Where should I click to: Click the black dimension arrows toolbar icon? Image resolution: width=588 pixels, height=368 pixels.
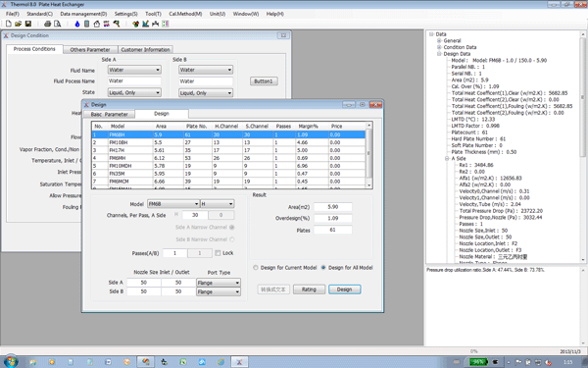point(155,24)
